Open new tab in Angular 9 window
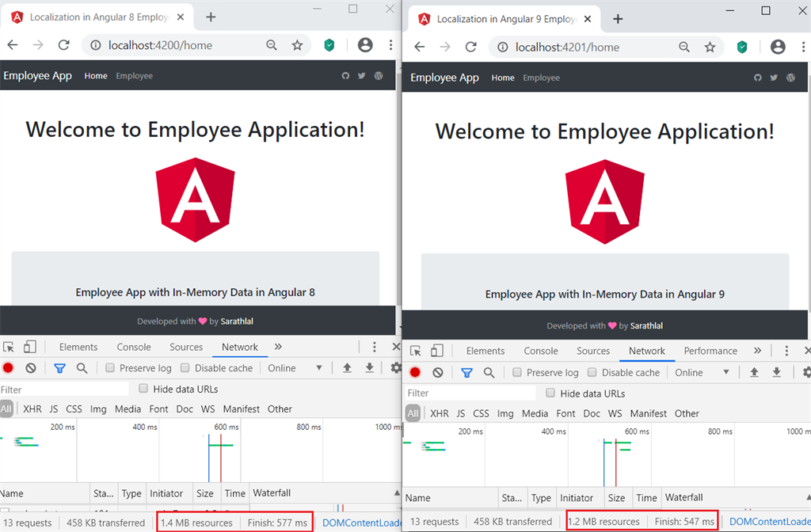This screenshot has width=811, height=532. click(618, 19)
